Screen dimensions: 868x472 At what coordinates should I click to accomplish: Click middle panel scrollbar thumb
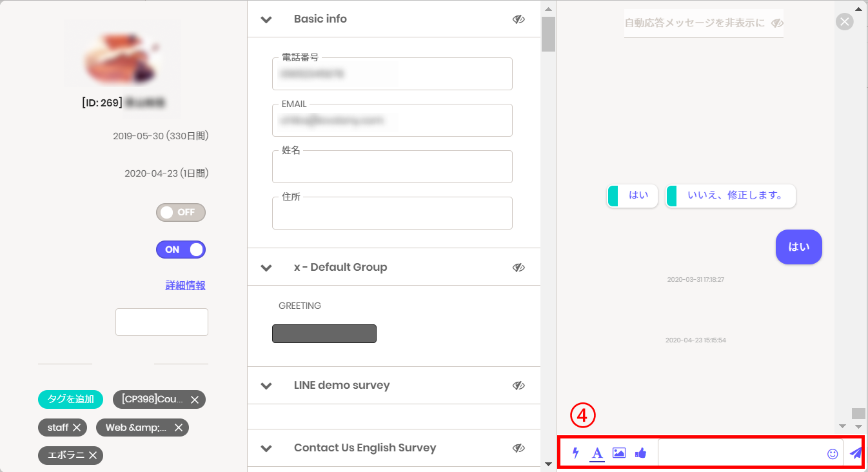point(548,34)
